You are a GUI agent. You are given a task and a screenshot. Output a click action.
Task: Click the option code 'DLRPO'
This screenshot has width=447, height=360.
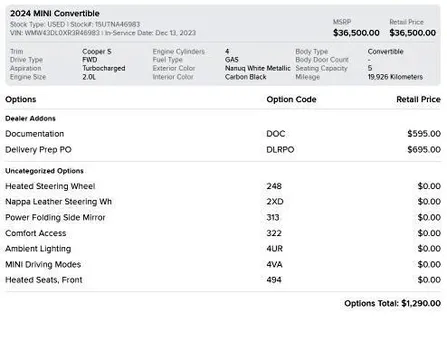[280, 150]
